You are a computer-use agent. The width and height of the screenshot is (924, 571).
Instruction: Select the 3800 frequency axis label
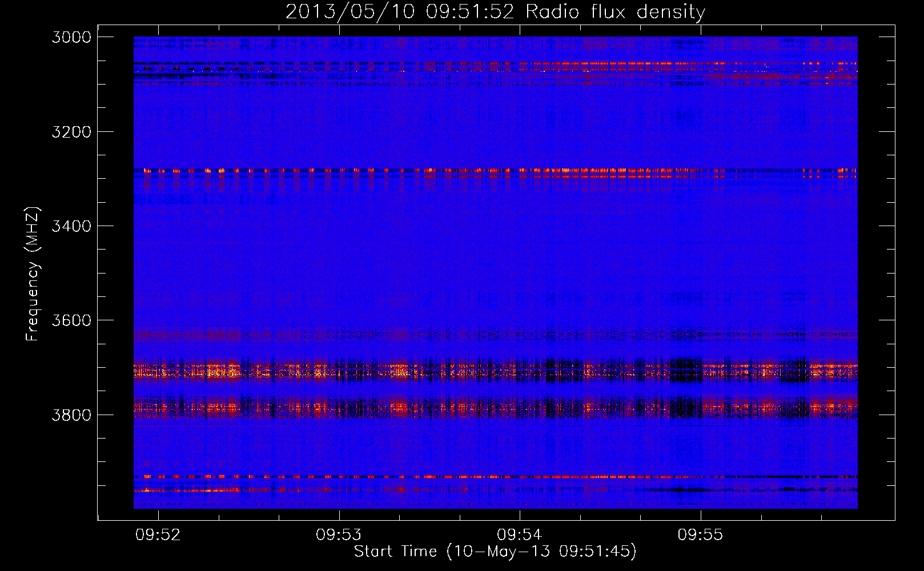pos(71,415)
